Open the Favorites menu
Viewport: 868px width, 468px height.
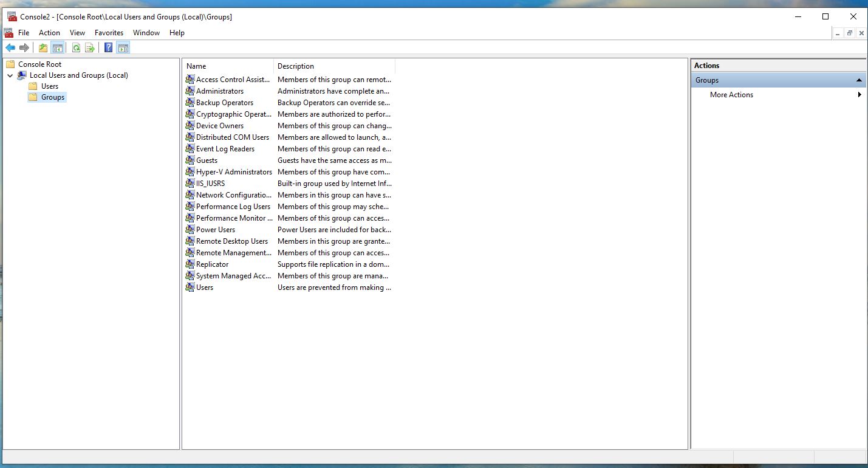coord(109,33)
